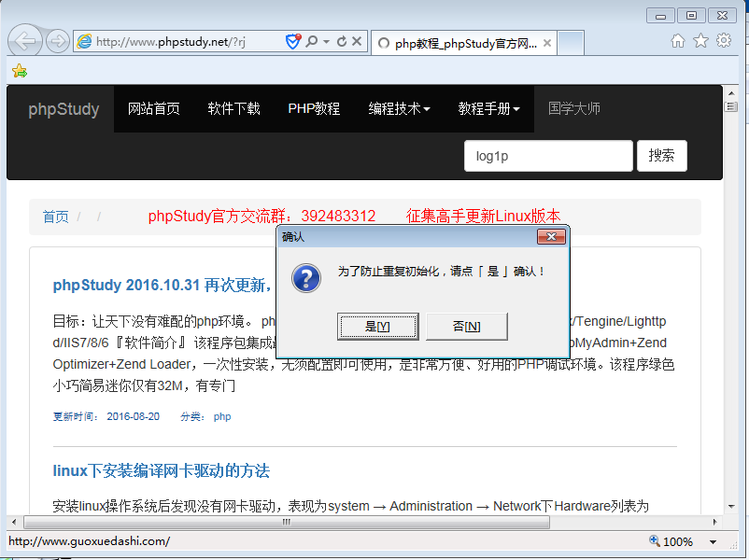Confirm with the 是(Y) button

[x=378, y=327]
